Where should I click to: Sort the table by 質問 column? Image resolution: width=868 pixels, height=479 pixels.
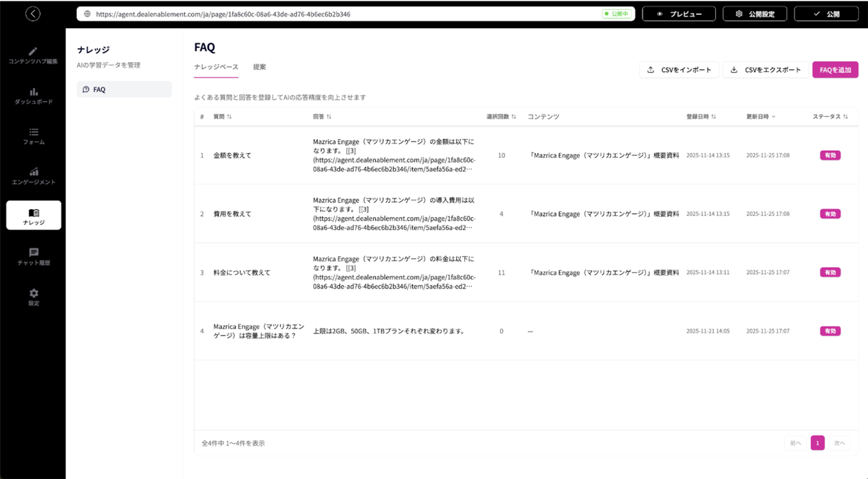(x=222, y=117)
